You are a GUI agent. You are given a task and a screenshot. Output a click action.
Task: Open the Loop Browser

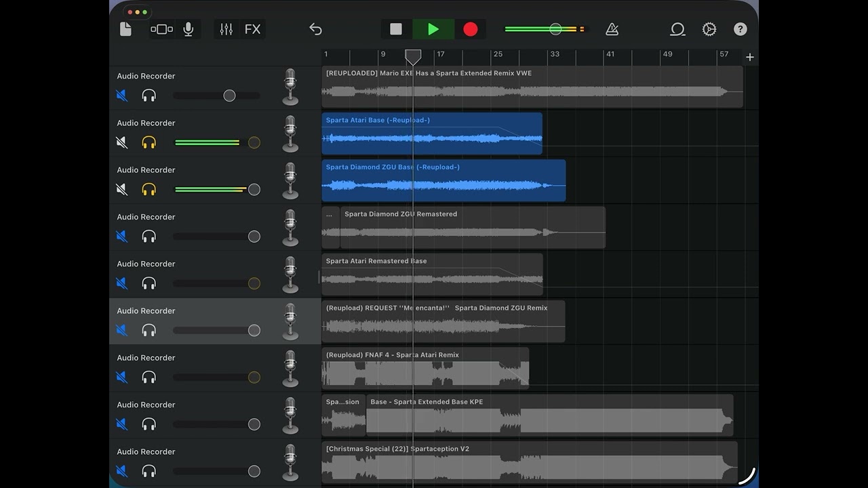(677, 29)
